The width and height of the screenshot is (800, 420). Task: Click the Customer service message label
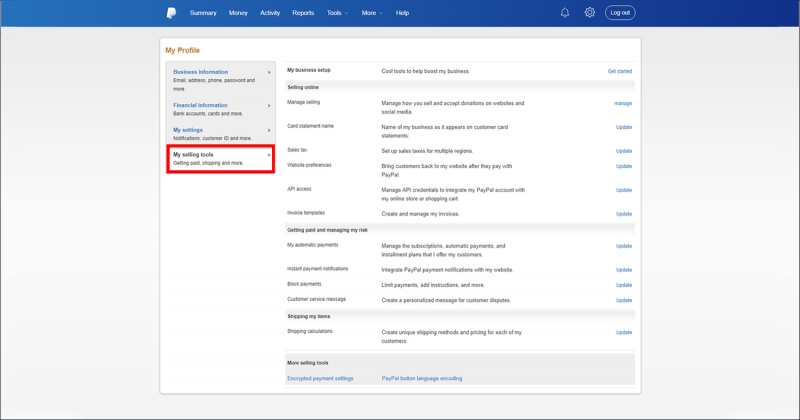[316, 300]
